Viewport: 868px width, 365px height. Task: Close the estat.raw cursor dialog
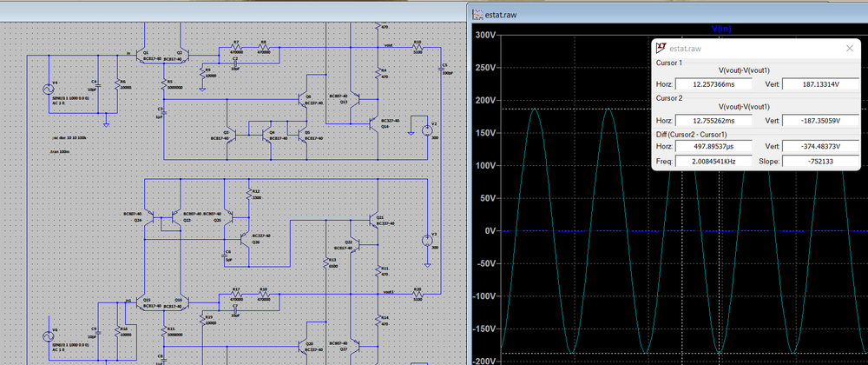(848, 50)
